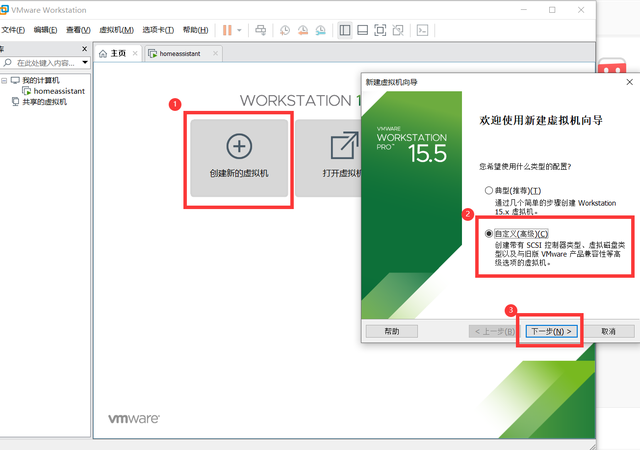Viewport: 640px width, 450px height.
Task: Click the VM icon on homeassistant tab
Action: tap(152, 53)
